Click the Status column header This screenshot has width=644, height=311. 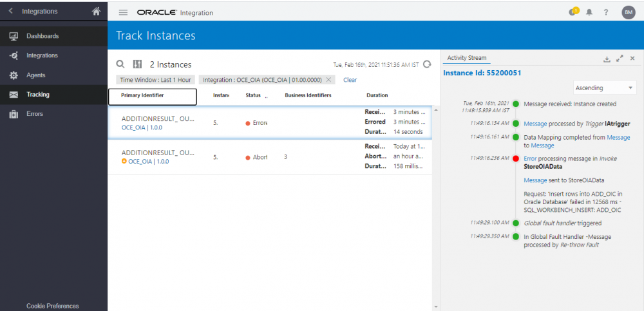[253, 95]
